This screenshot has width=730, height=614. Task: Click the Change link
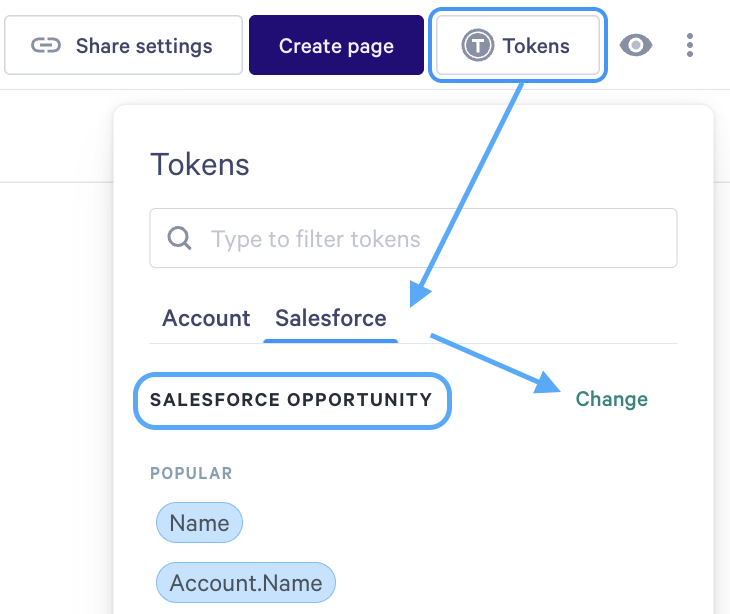(x=611, y=399)
